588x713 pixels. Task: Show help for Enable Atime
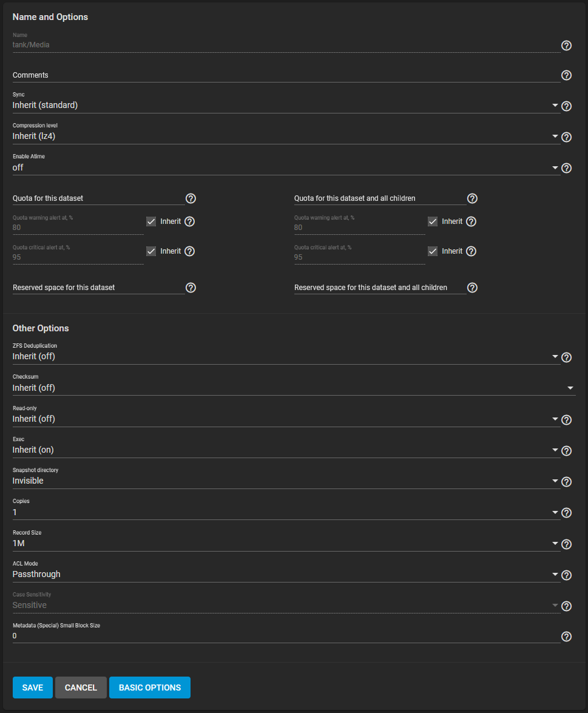pos(566,168)
